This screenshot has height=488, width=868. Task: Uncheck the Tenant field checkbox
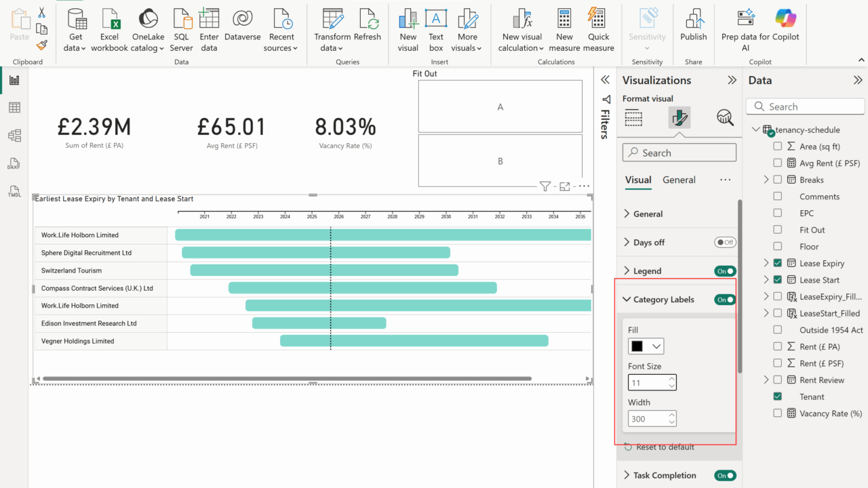777,396
